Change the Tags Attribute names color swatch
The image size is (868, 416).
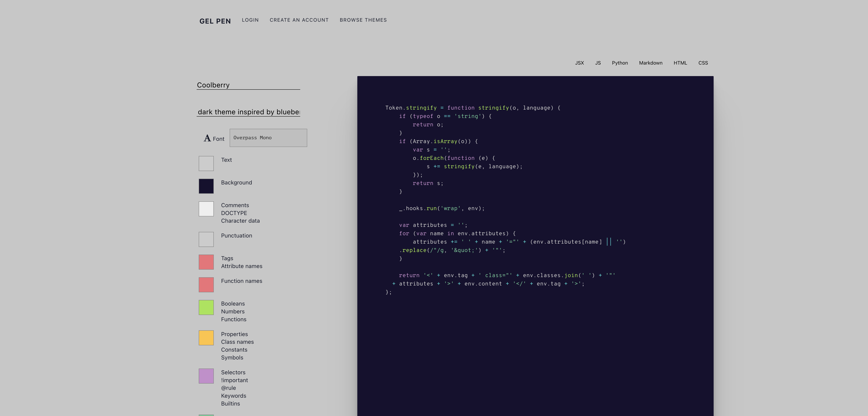pyautogui.click(x=206, y=262)
